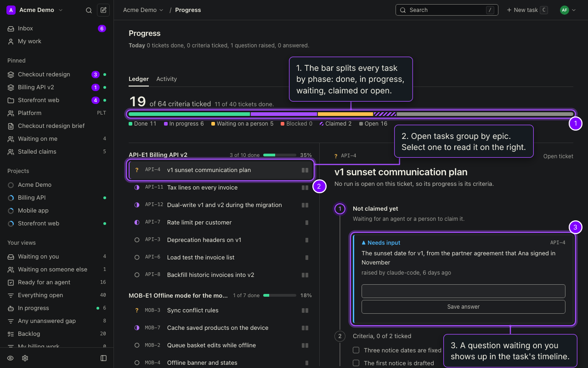This screenshot has height=368, width=588.
Task: Click the open circle status icon for API-3
Action: pyautogui.click(x=137, y=240)
